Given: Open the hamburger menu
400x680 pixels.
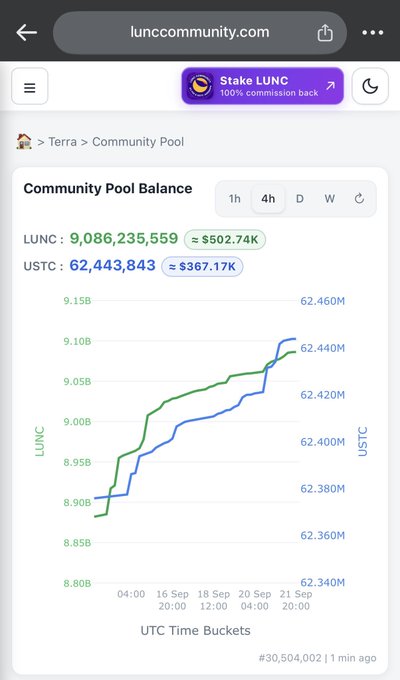Looking at the screenshot, I should point(30,86).
